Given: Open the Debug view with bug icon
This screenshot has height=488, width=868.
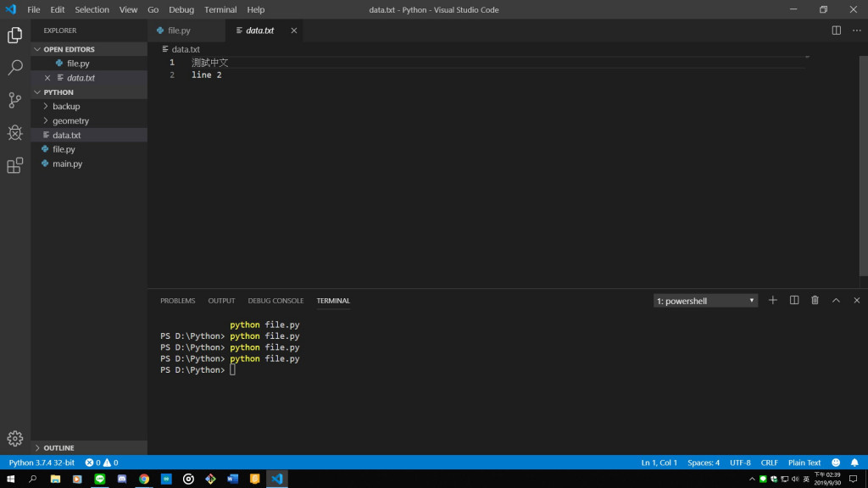Looking at the screenshot, I should (x=15, y=133).
